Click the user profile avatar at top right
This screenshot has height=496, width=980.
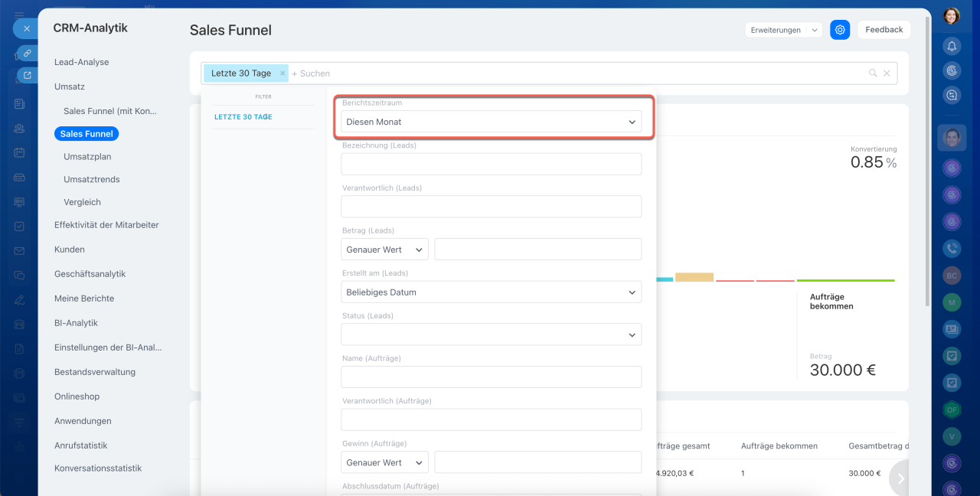pyautogui.click(x=952, y=15)
